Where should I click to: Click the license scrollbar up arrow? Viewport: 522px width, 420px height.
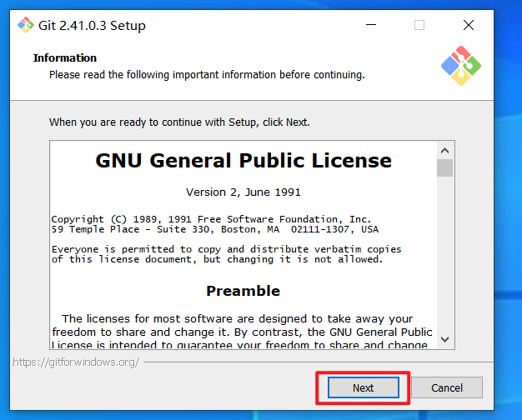click(x=444, y=151)
